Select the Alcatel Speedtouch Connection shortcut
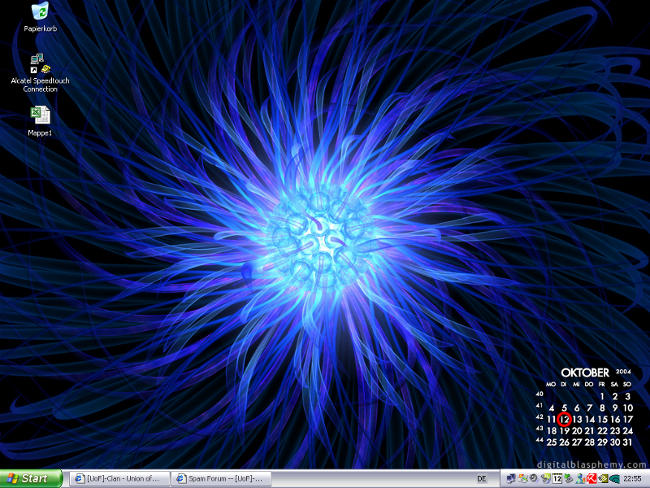This screenshot has width=650, height=488. pos(40,65)
